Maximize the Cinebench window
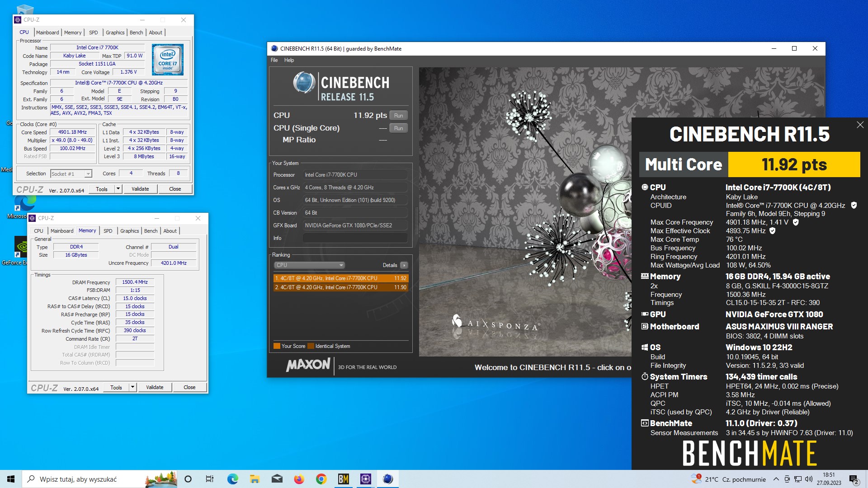Screen dimensions: 868x488 click(x=794, y=49)
